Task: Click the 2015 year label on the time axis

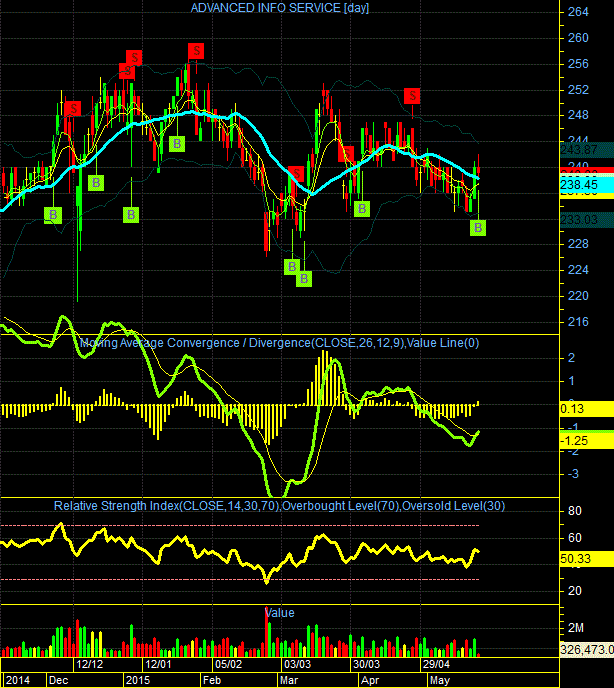Action: [x=138, y=680]
